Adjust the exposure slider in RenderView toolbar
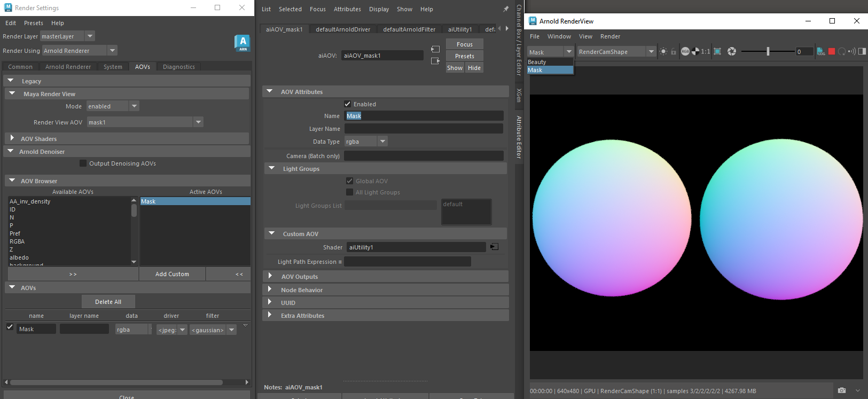Image resolution: width=868 pixels, height=399 pixels. click(x=768, y=51)
